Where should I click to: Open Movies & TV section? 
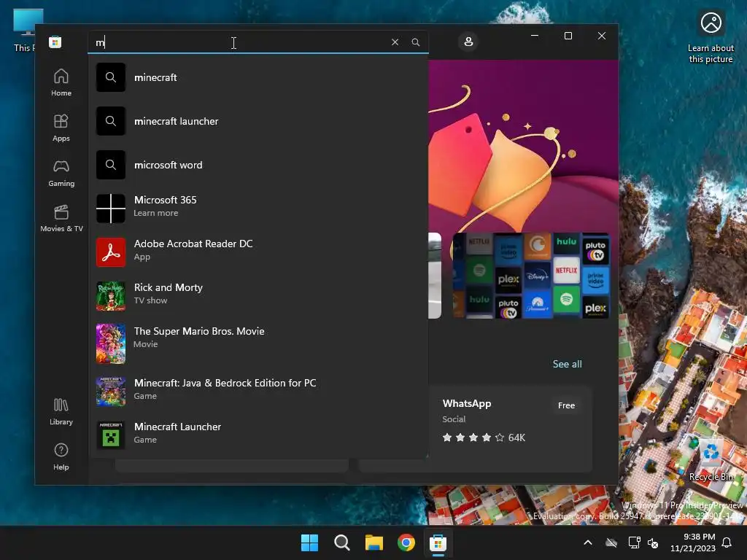(61, 218)
